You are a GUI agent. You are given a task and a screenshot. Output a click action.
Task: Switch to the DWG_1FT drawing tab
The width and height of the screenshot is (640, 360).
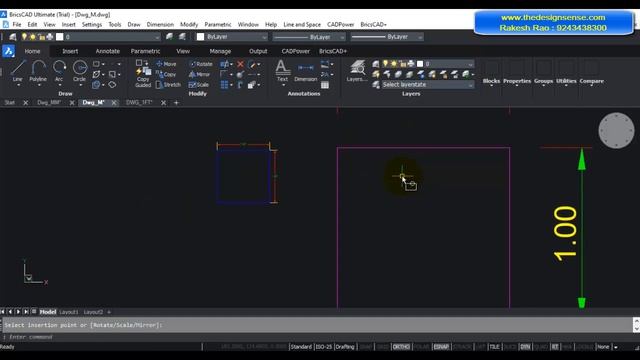tap(139, 102)
